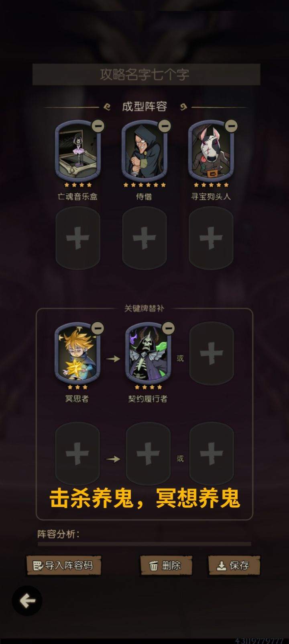Add a card in the middle empty lineup slot
The width and height of the screenshot is (289, 644).
144,238
